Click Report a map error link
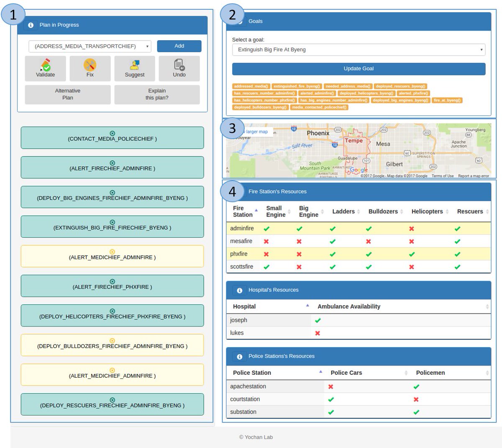The height and width of the screenshot is (448, 502). pos(474,176)
